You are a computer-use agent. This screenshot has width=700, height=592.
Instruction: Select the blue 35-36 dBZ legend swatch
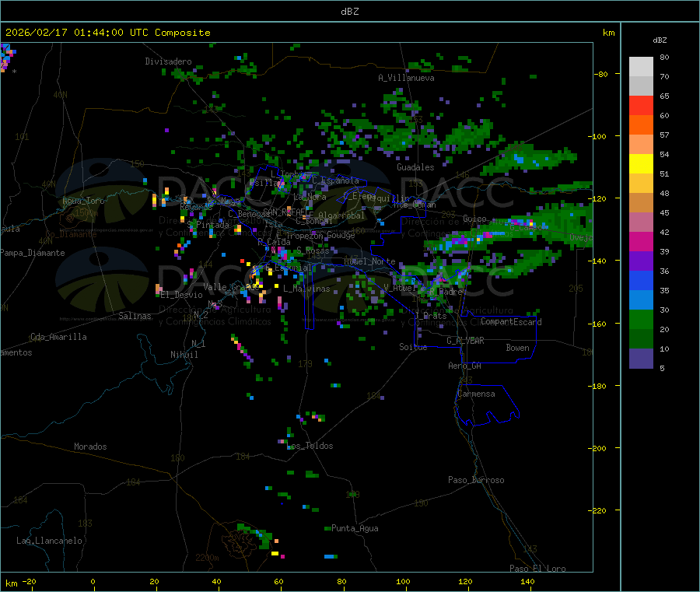pos(641,280)
